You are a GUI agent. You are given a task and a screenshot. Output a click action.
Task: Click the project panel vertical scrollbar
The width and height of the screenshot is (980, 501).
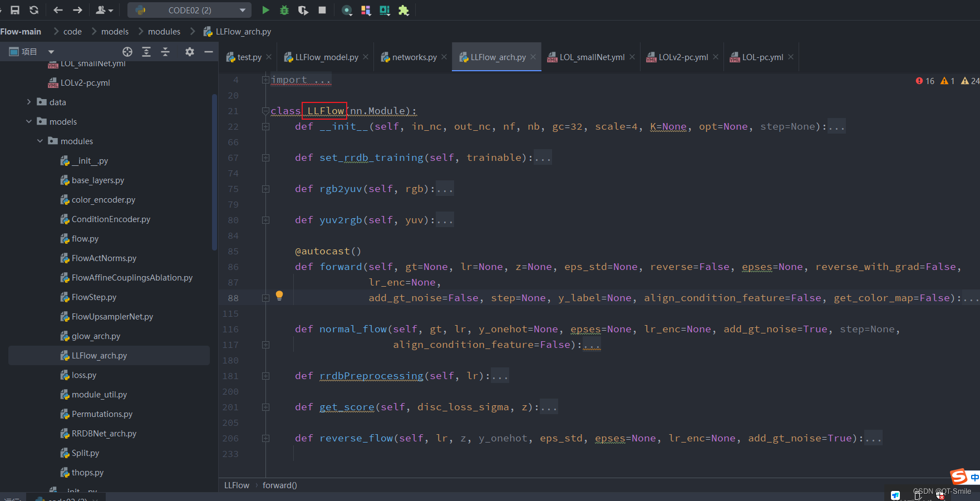coord(214,173)
